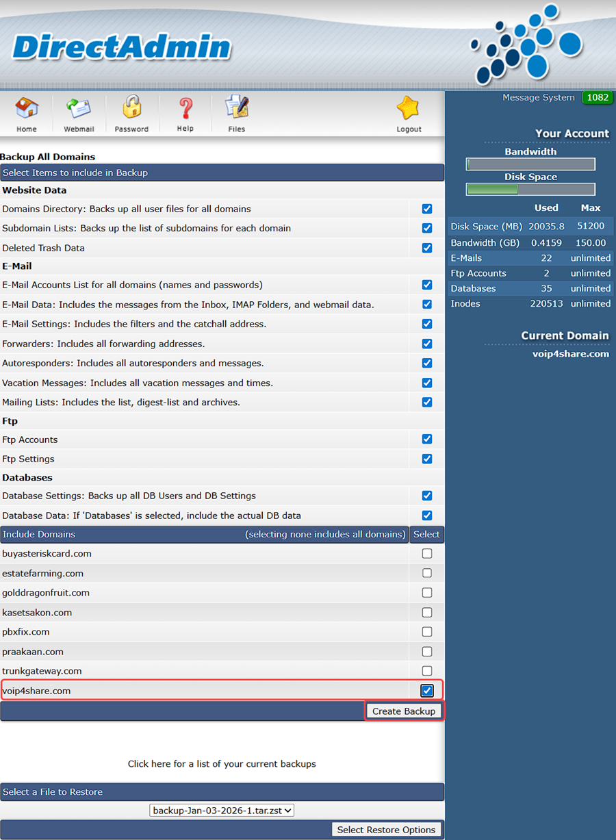
Task: Click the Disk Space usage bar
Action: click(x=530, y=190)
